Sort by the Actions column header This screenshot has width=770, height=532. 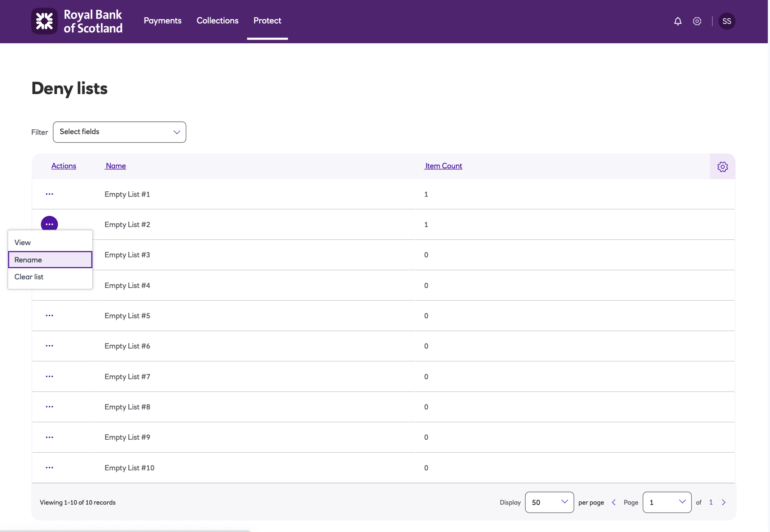point(64,166)
